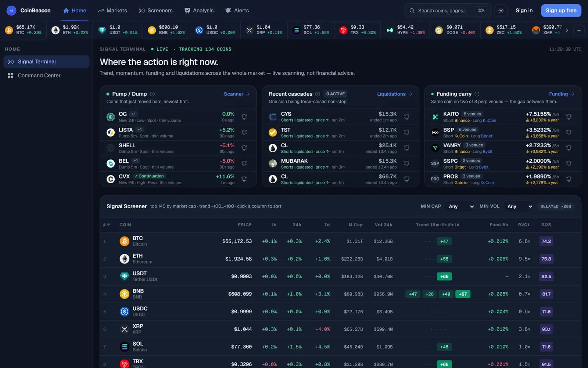
Task: Click the DOGE coin icon in ticker bar
Action: coord(439,30)
